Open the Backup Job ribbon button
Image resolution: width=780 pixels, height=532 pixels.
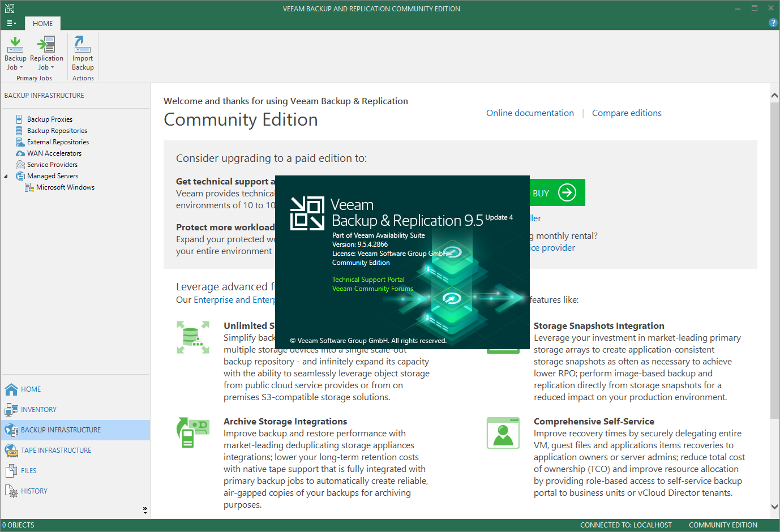(x=15, y=53)
